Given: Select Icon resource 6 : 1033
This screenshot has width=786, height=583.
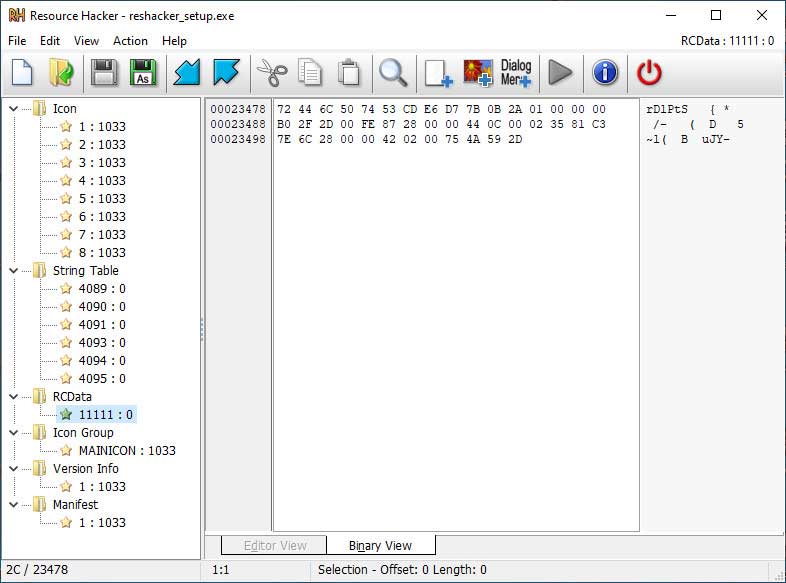Looking at the screenshot, I should point(102,217).
